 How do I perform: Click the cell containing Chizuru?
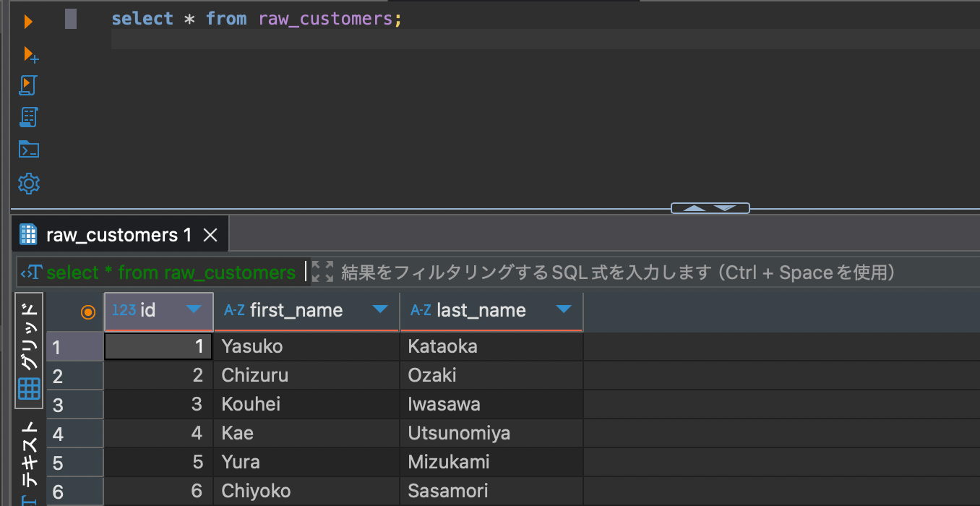307,375
